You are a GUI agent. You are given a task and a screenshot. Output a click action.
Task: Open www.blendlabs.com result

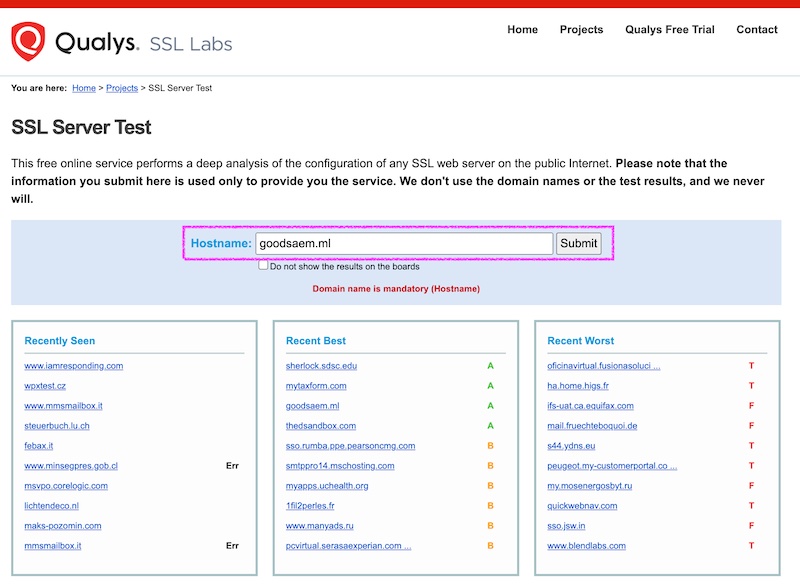click(x=586, y=546)
